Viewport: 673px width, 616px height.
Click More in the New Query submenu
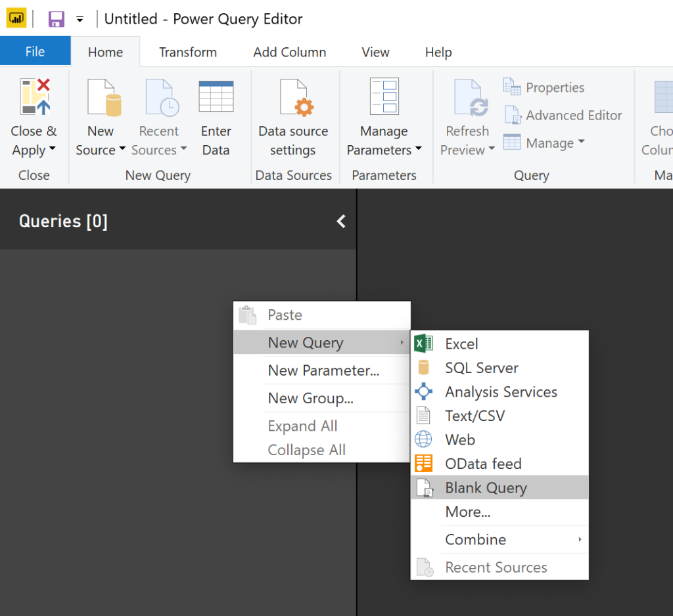point(467,512)
